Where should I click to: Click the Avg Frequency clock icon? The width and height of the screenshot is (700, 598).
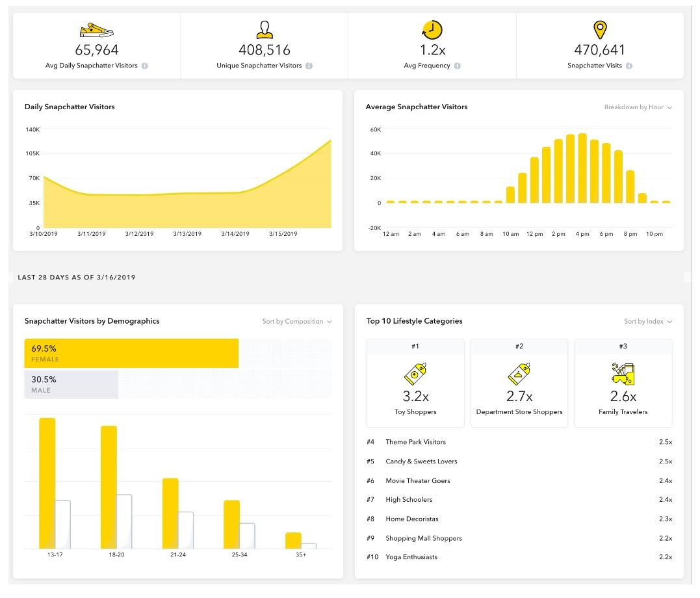pyautogui.click(x=432, y=30)
